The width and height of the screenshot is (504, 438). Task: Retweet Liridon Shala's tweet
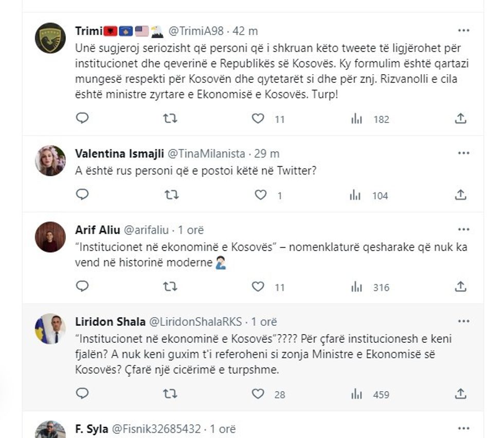coord(170,394)
